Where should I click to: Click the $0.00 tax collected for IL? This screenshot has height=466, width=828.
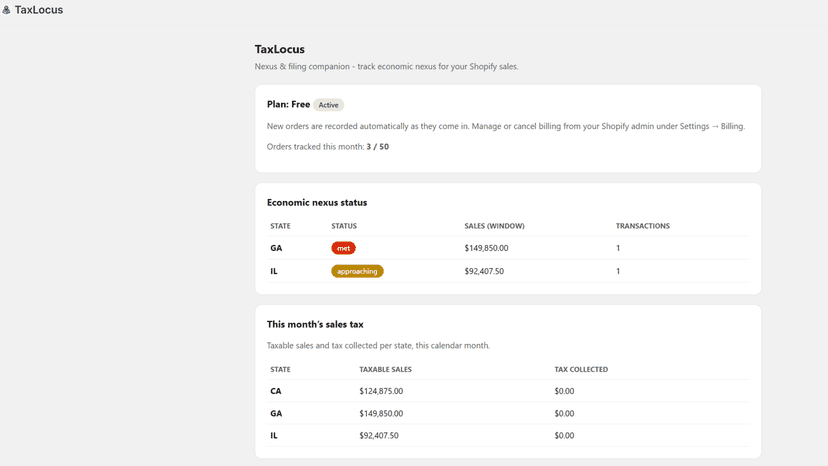click(564, 436)
